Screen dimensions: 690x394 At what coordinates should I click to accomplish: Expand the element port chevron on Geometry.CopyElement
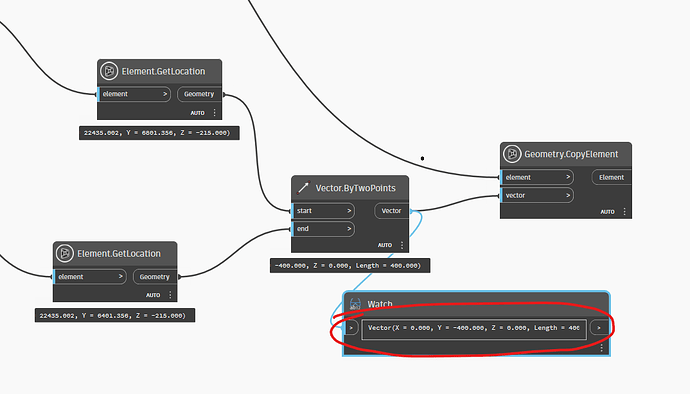point(568,177)
